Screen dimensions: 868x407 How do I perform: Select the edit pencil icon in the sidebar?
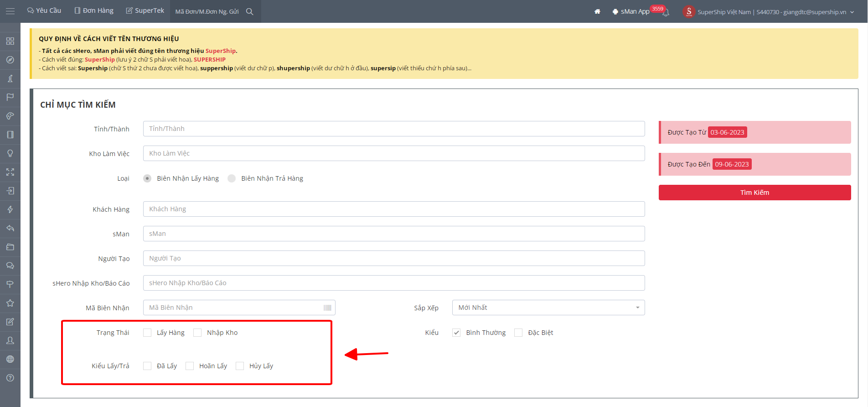click(10, 322)
